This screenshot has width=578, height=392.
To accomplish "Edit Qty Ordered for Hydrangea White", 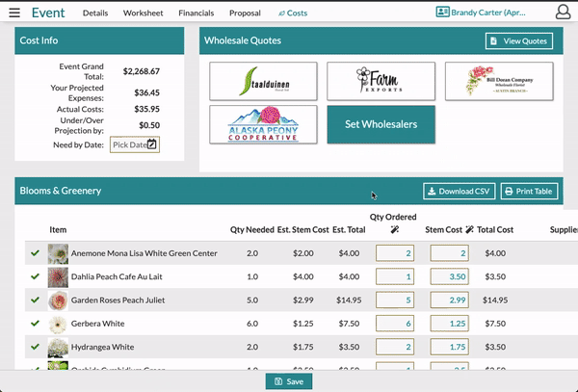I will click(x=395, y=347).
